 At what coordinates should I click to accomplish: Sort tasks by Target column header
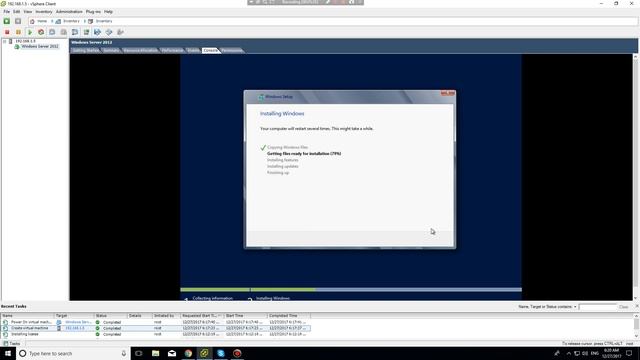(x=74, y=316)
